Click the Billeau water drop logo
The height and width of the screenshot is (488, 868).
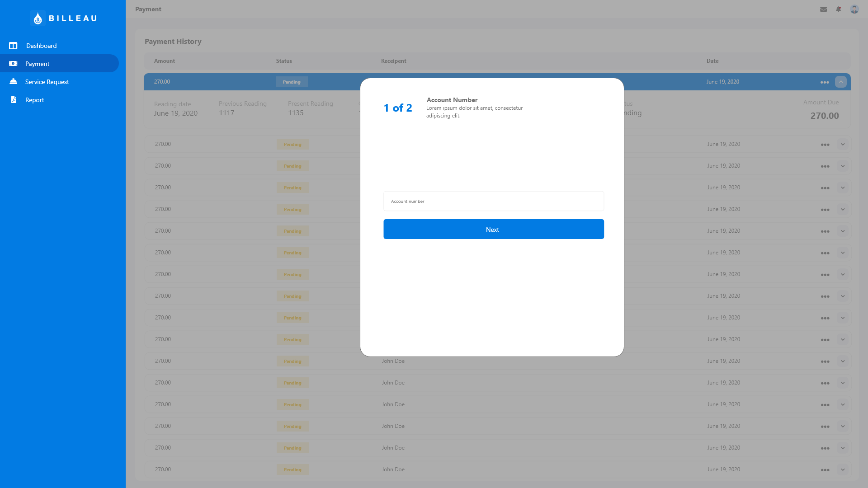[x=38, y=18]
